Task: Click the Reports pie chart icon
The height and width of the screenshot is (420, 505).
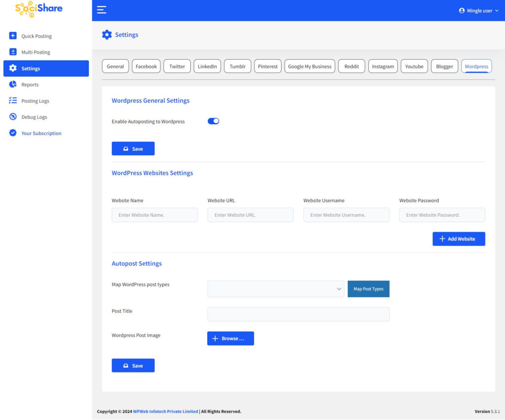Action: (x=13, y=84)
